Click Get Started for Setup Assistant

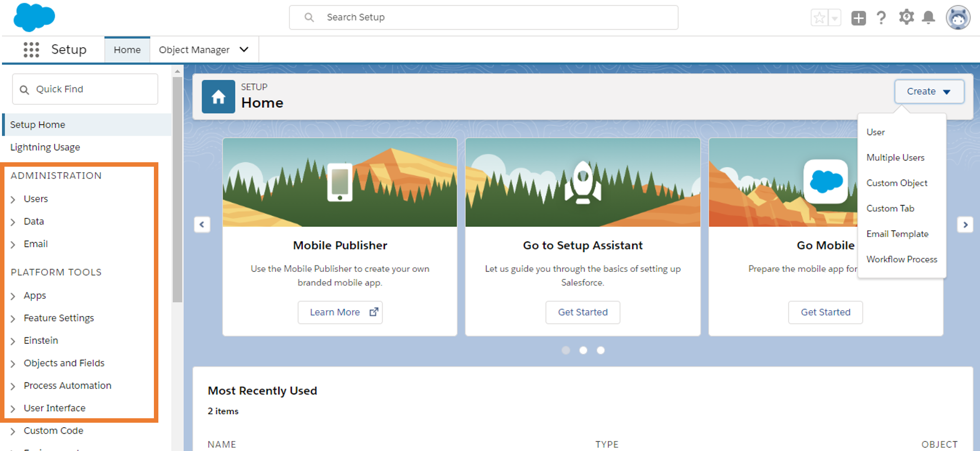583,312
